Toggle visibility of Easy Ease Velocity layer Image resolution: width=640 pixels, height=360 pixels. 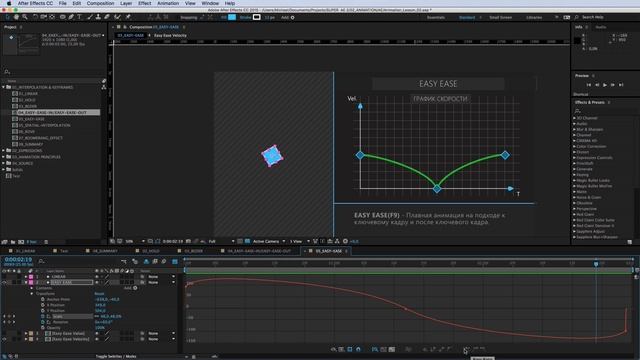[x=4, y=339]
